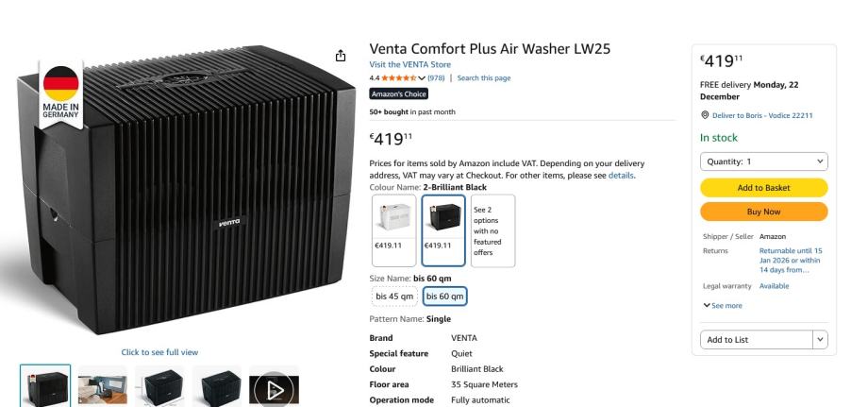Viewport: 868px width, 407px height.
Task: Click the Buy Now button
Action: click(x=764, y=212)
